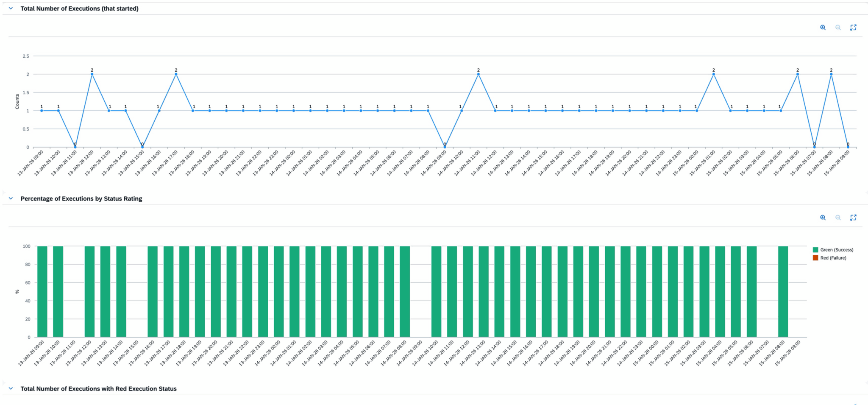Screen dimensions: 868x405
Task: Zoom in on the Percentage of Executions chart
Action: click(x=823, y=218)
